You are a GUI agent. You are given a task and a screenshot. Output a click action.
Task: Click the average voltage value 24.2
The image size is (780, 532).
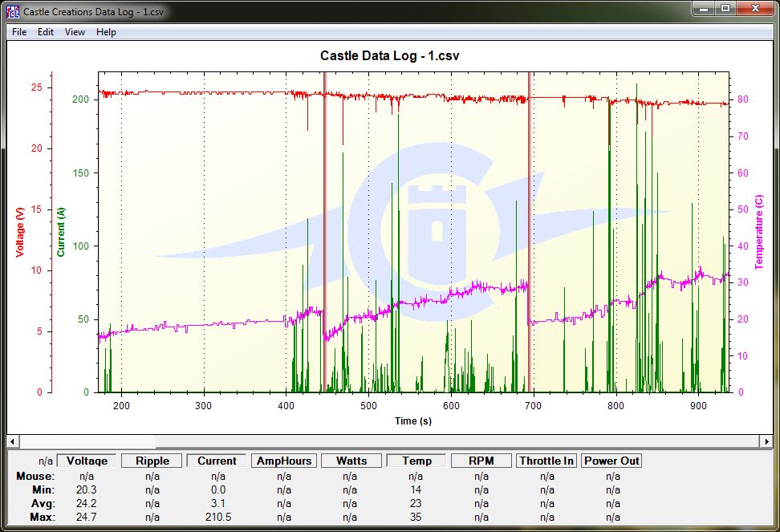86,503
